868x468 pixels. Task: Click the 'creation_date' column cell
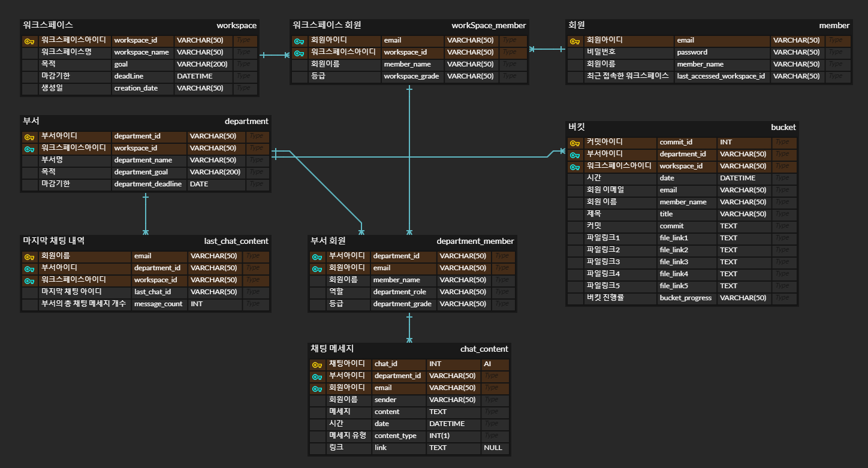coord(143,89)
